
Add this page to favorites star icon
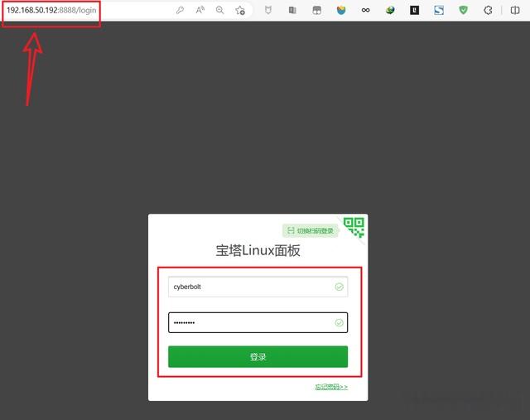pos(240,10)
